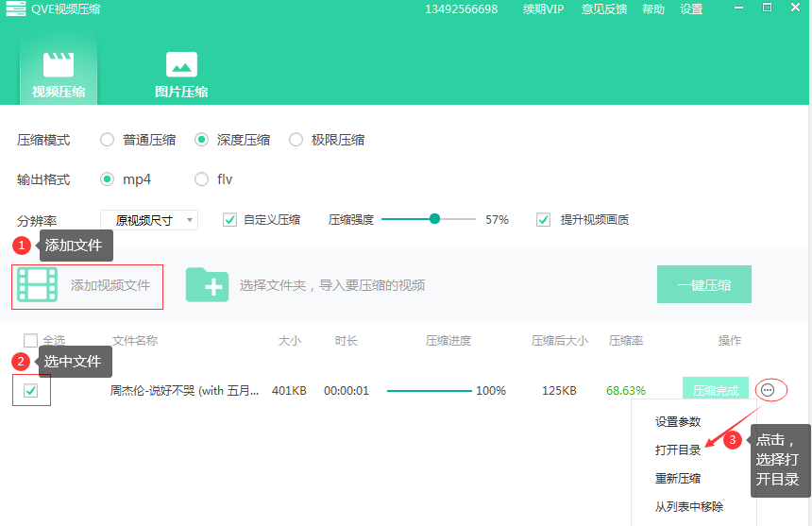The width and height of the screenshot is (812, 526).
Task: Choose 重新压缩 from context menu
Action: [678, 479]
